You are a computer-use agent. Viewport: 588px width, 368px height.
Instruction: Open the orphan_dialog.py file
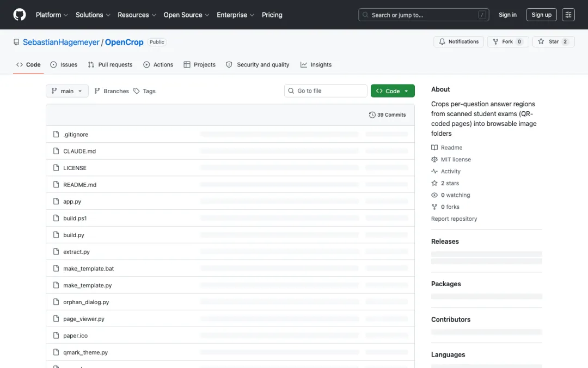pos(86,302)
